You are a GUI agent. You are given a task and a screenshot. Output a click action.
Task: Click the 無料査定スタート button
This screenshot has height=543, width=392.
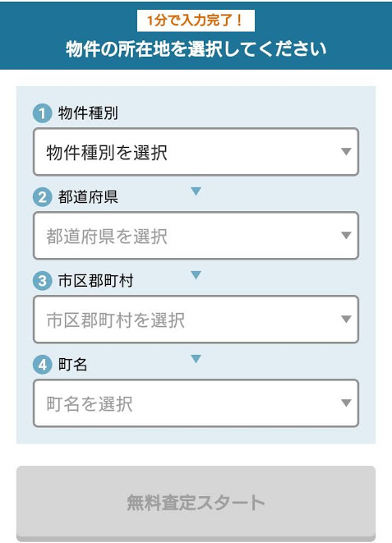point(196,504)
